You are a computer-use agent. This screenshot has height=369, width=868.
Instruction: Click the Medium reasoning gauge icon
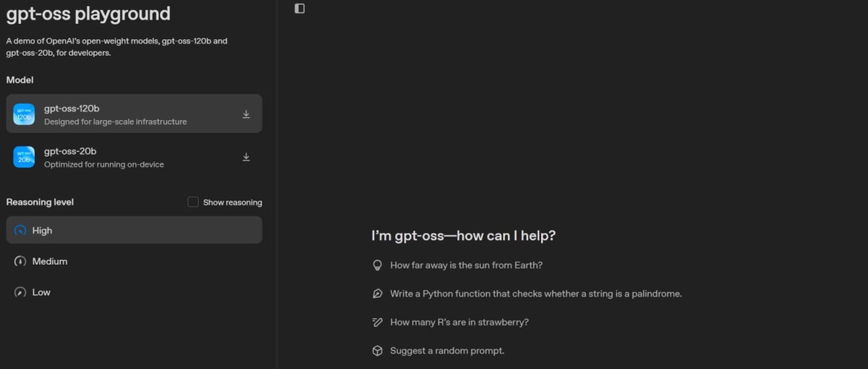tap(20, 261)
